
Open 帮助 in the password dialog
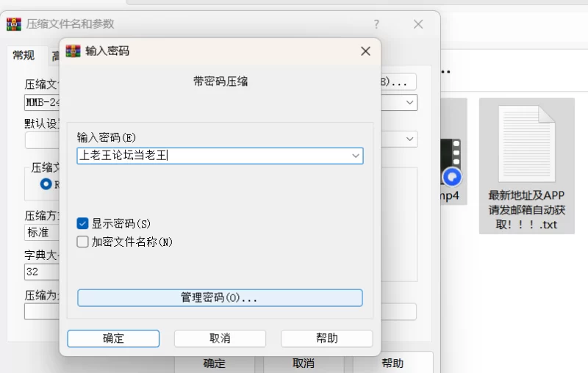[x=326, y=338]
